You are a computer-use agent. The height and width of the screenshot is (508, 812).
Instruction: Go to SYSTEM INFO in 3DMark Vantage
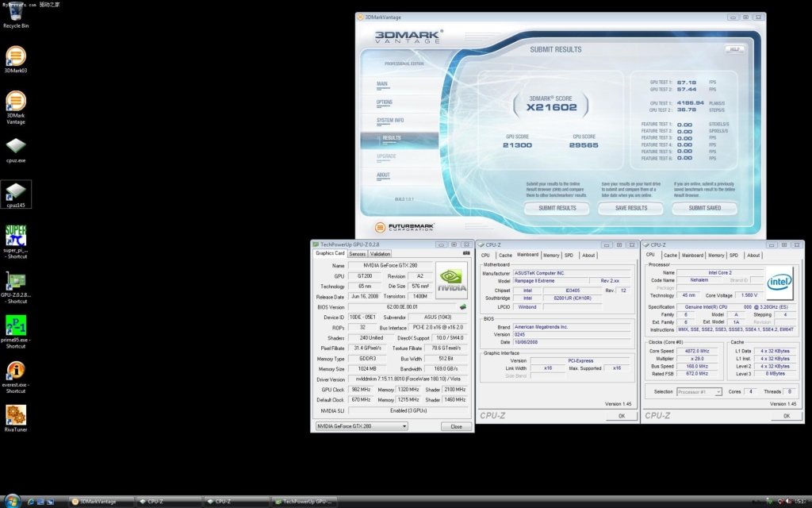(390, 121)
